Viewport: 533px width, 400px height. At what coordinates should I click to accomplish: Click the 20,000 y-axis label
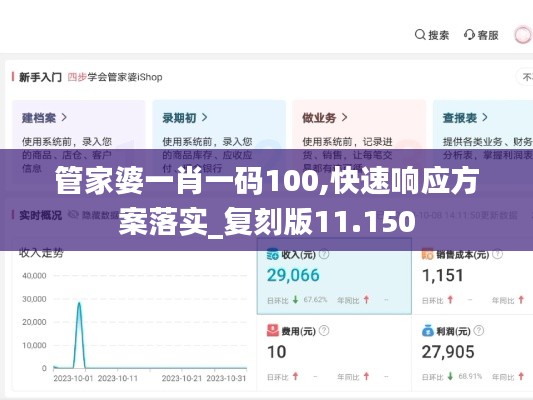pos(34,322)
